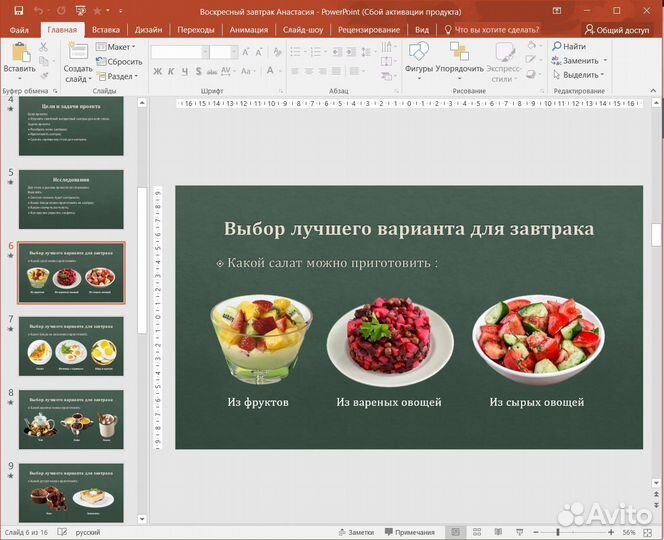664x540 pixels.
Task: Fit slide to window icon
Action: pos(647,532)
